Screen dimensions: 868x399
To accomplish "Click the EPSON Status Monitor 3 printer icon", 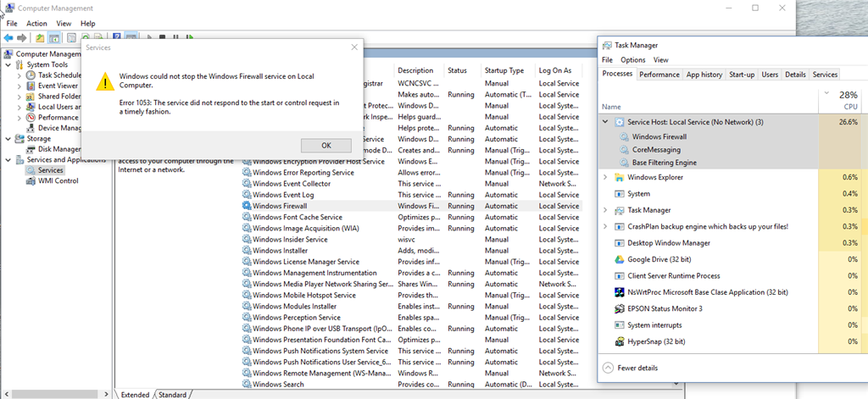I will click(620, 309).
